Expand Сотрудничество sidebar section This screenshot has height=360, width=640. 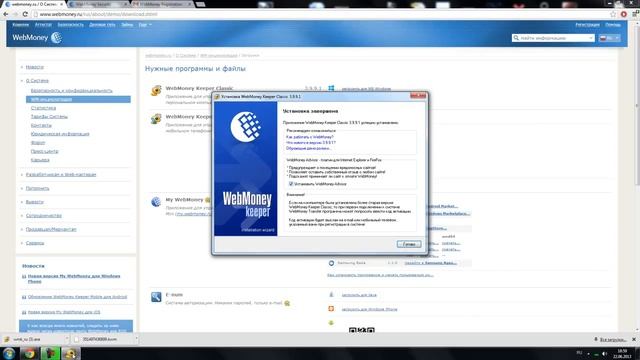(44, 216)
